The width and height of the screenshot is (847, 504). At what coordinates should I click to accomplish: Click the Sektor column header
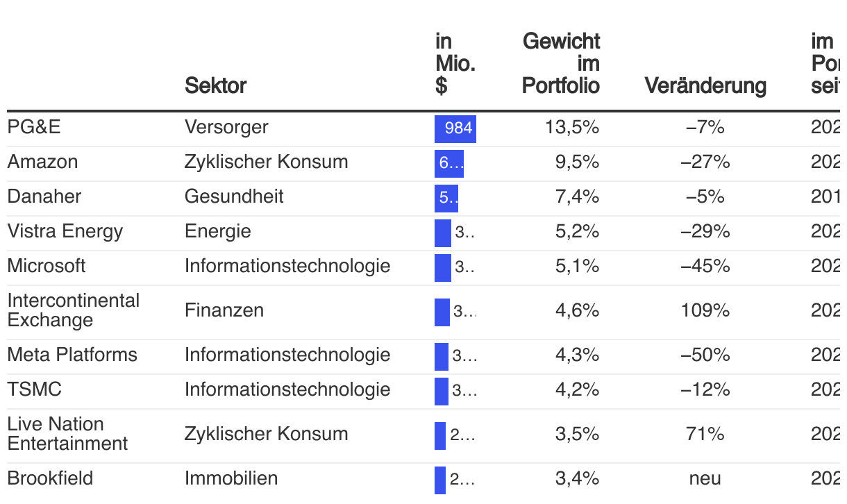click(215, 85)
